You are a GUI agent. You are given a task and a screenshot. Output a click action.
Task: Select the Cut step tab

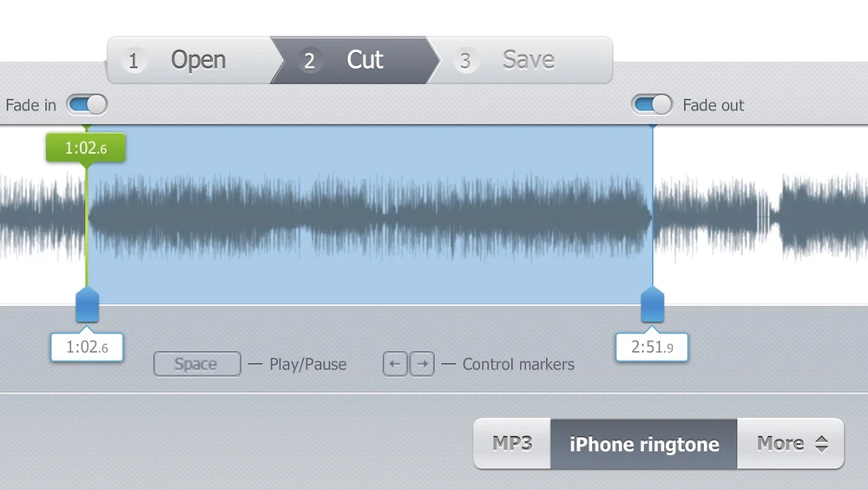coord(355,61)
